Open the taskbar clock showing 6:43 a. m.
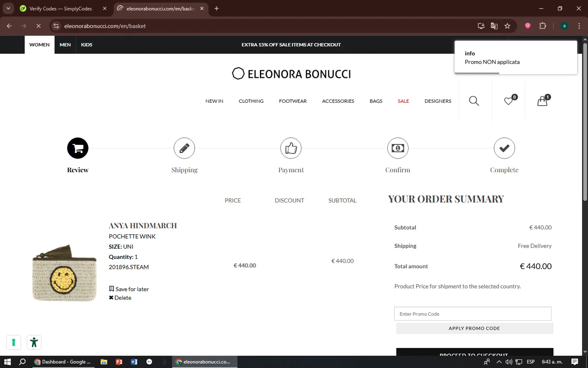588x368 pixels. pos(552,362)
